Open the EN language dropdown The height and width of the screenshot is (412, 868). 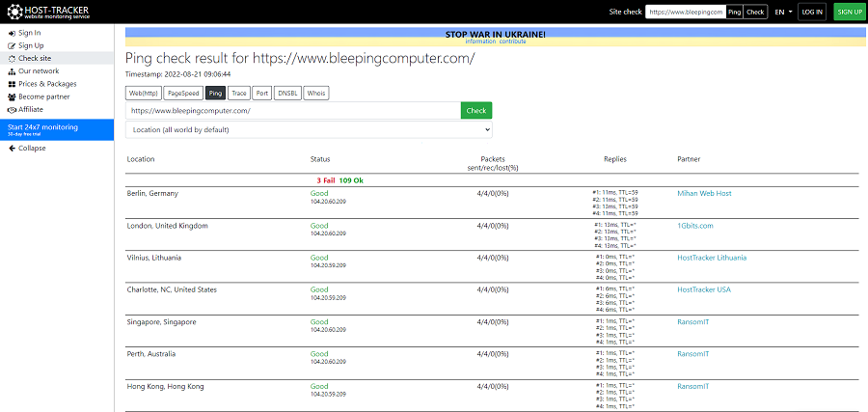[783, 12]
